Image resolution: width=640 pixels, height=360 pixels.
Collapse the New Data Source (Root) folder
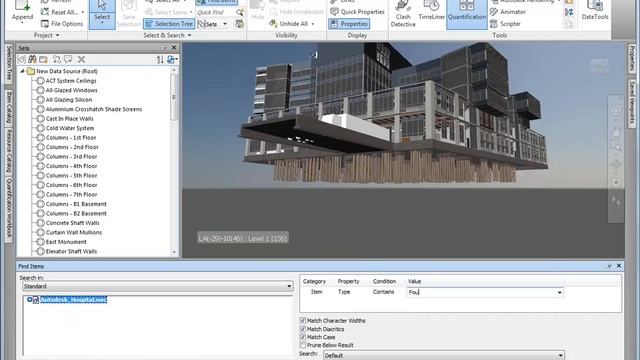click(22, 71)
